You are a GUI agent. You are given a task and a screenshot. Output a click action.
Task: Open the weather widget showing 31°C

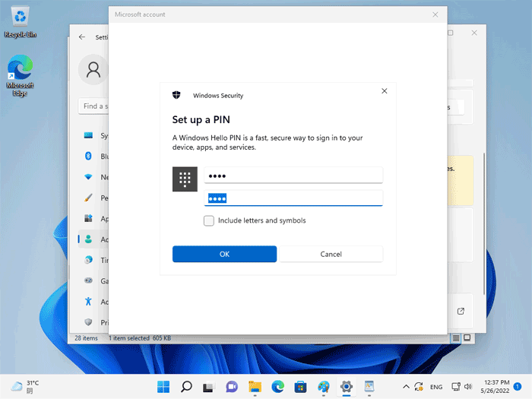click(x=25, y=387)
